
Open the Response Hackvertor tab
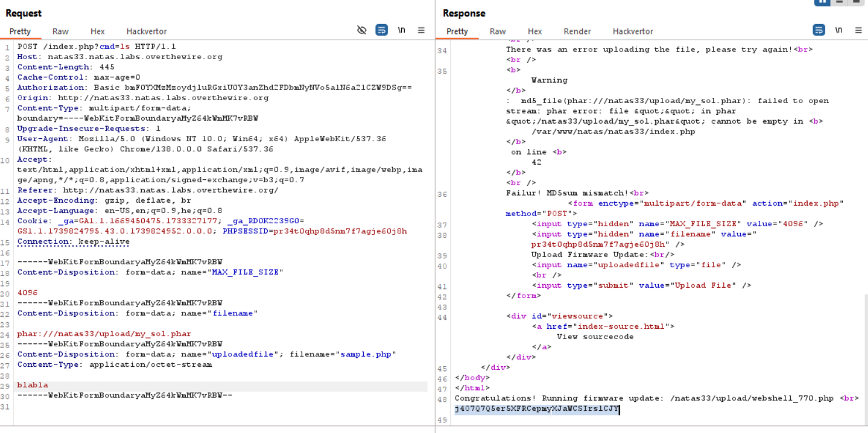633,32
